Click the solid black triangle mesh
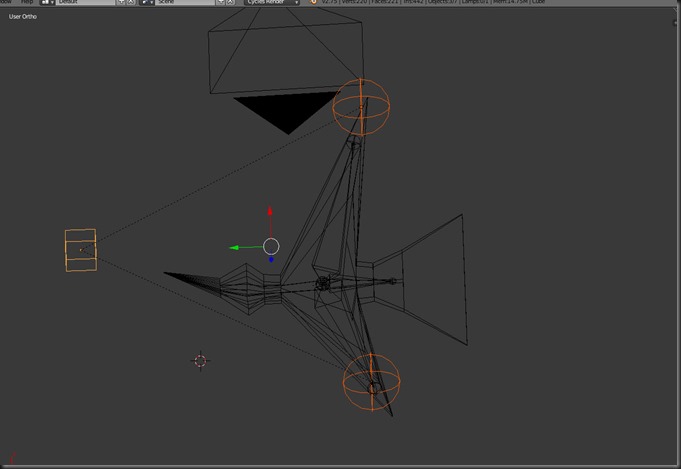 287,112
